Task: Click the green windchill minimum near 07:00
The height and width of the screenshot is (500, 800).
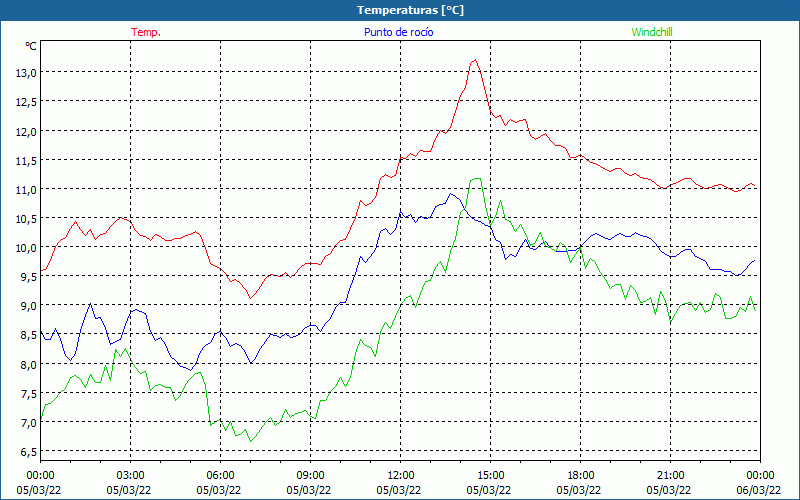Action: click(251, 441)
